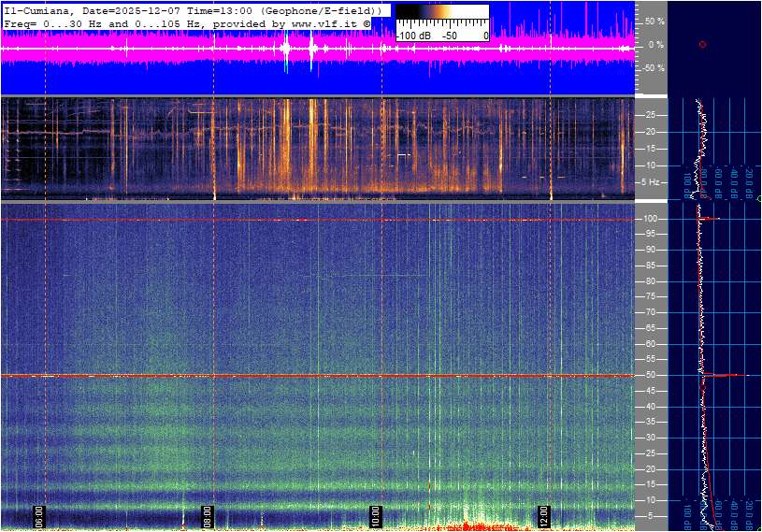
Task: Click the 75 Hz frequency axis label
Action: coord(649,296)
